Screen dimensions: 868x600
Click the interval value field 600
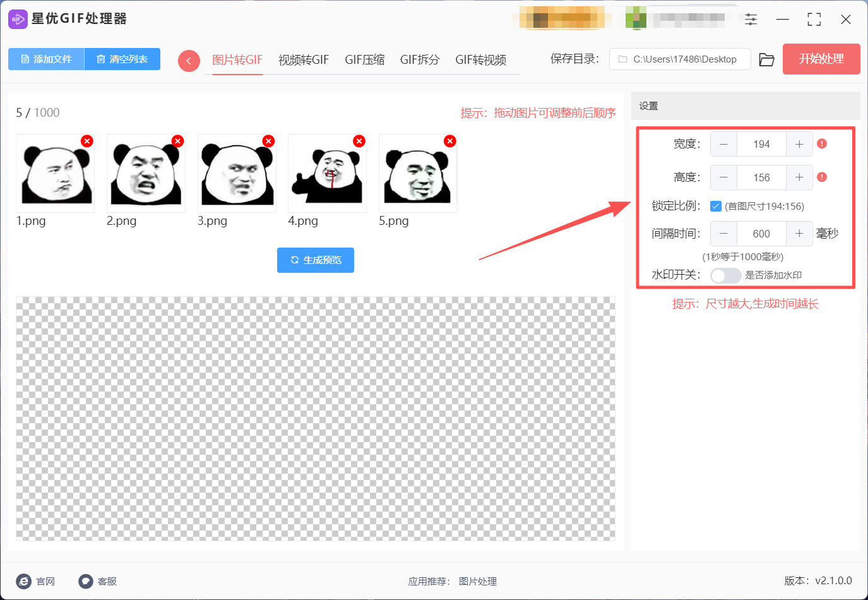point(761,234)
